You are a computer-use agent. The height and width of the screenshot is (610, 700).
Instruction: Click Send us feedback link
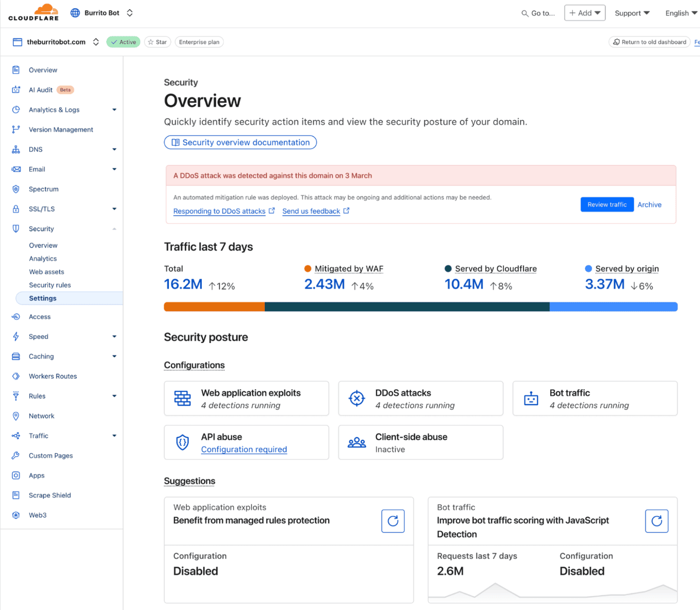coord(316,211)
